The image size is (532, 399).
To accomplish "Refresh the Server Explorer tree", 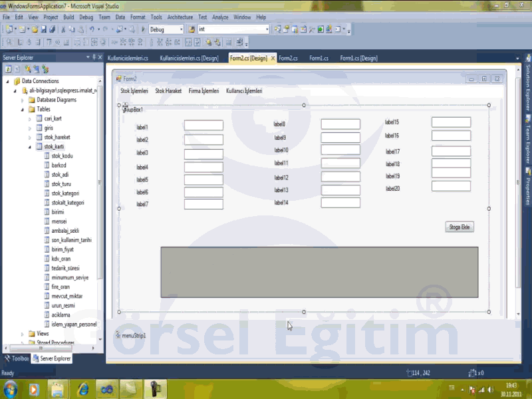I will coord(8,70).
